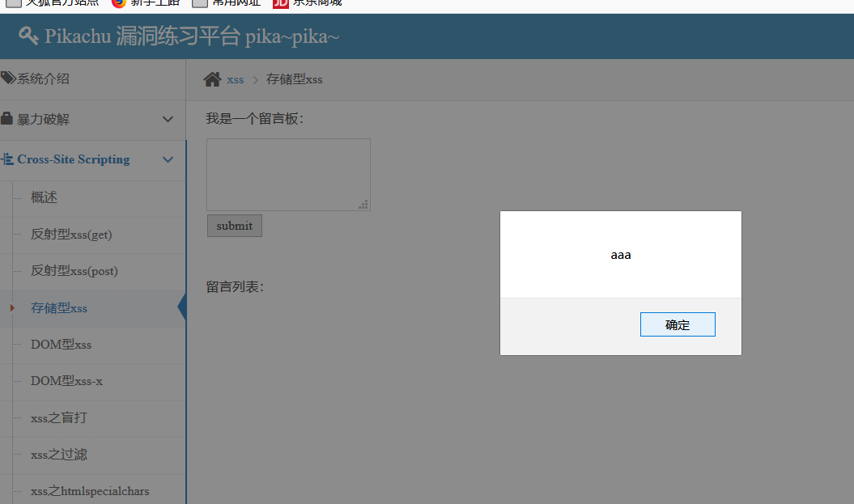Screen dimensions: 854x504
Task: Open the xss之盲打 lesson
Action: (x=58, y=417)
